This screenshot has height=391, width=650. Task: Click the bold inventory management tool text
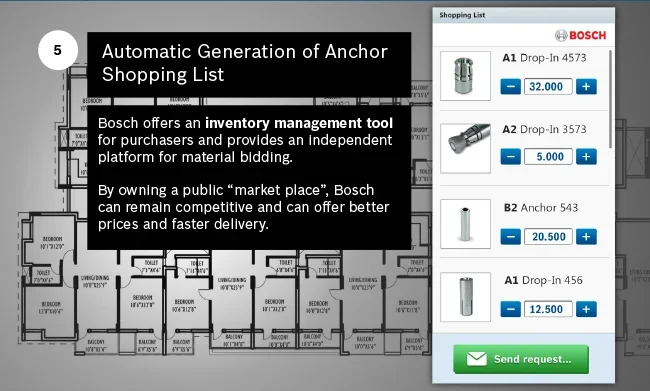point(299,123)
